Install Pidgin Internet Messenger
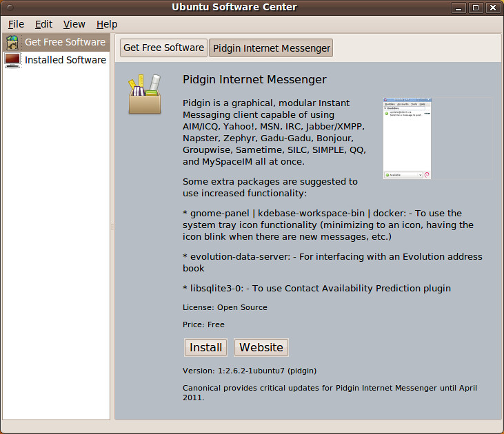The width and height of the screenshot is (504, 434). tap(205, 347)
